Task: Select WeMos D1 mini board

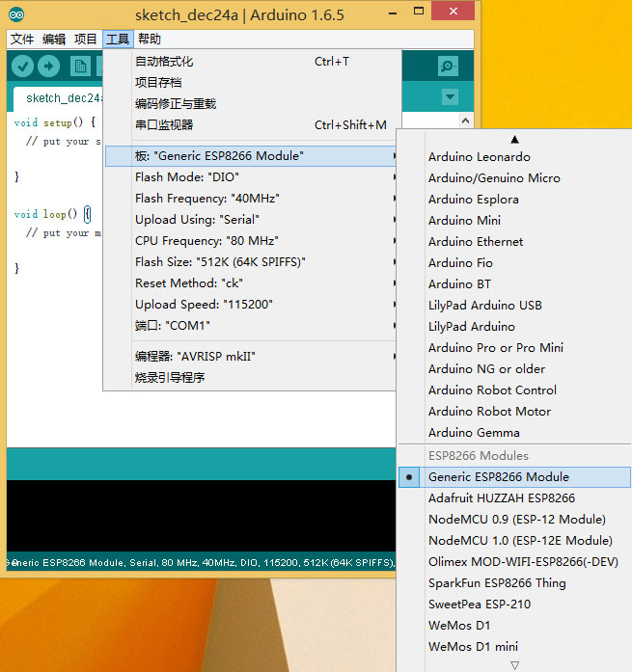Action: coord(515,647)
